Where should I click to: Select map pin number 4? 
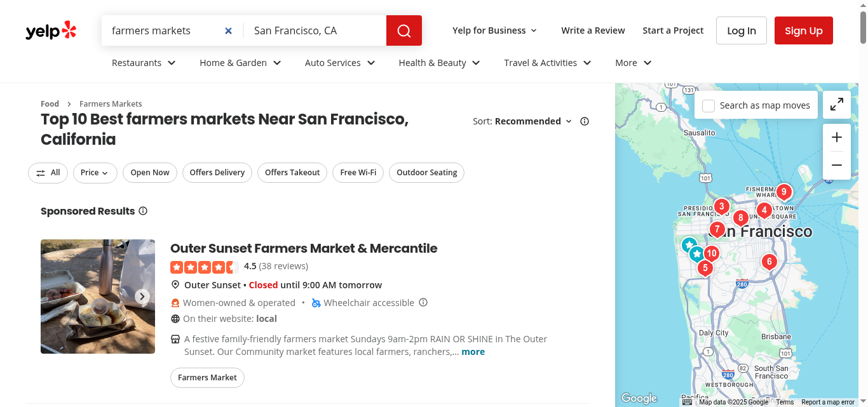pyautogui.click(x=764, y=211)
